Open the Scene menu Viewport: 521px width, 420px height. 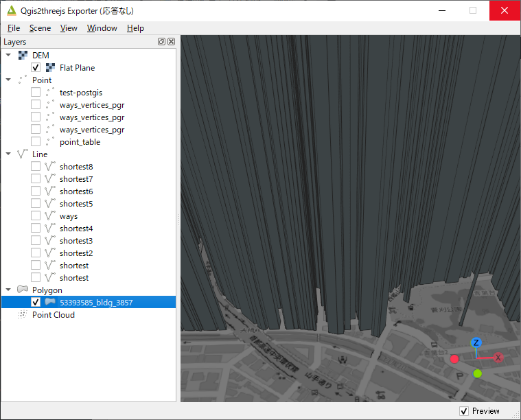[40, 28]
